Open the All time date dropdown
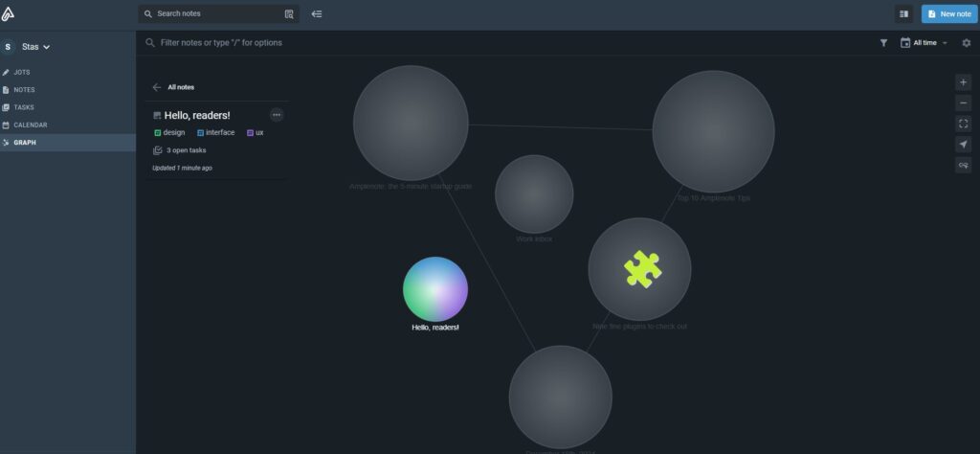This screenshot has height=454, width=980. [924, 43]
